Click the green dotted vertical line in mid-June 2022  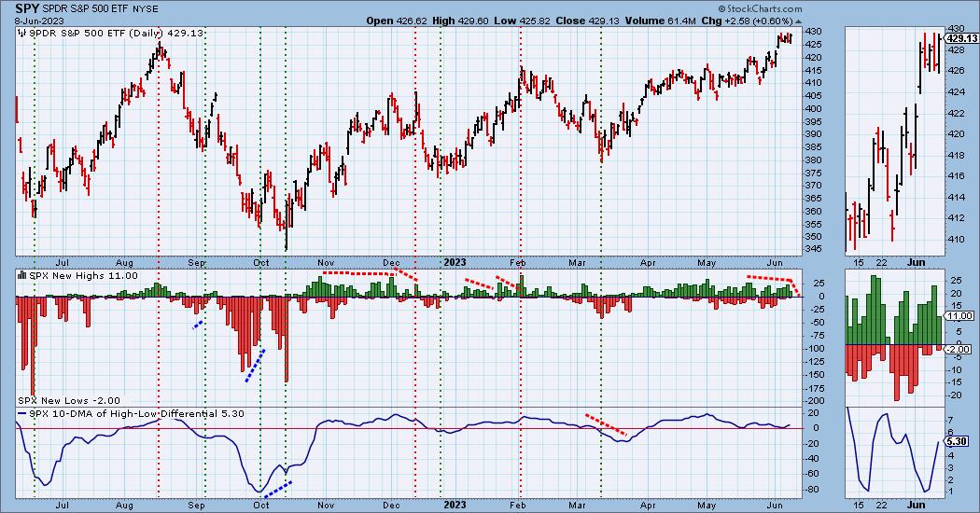point(35,262)
